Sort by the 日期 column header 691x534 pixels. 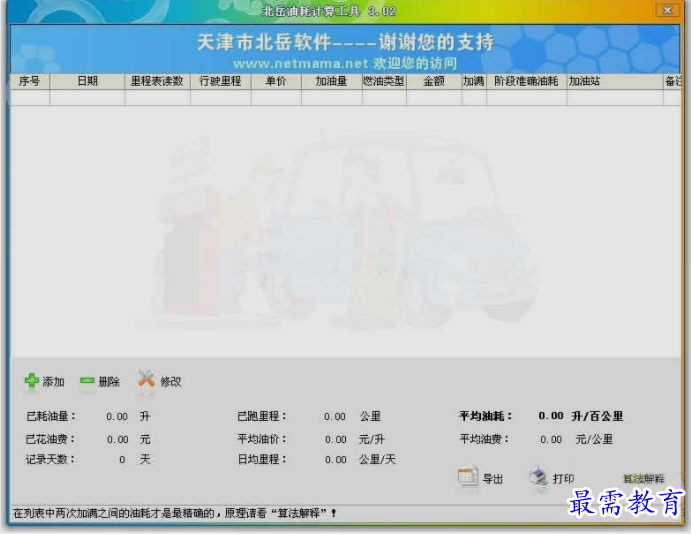point(87,81)
